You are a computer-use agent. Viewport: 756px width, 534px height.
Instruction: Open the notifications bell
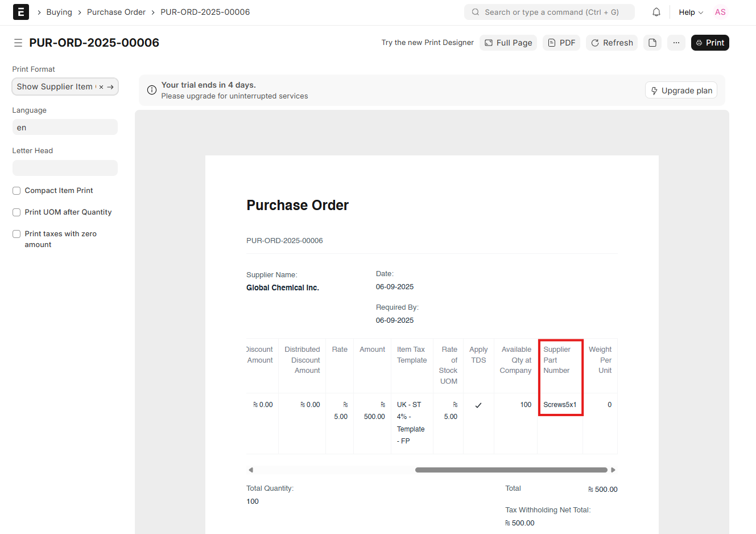pos(656,12)
